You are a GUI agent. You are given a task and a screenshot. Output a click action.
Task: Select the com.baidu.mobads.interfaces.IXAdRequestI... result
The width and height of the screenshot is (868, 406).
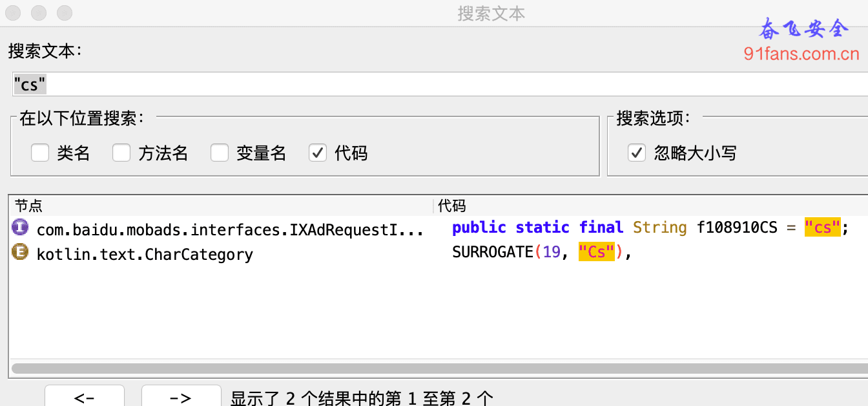click(231, 229)
